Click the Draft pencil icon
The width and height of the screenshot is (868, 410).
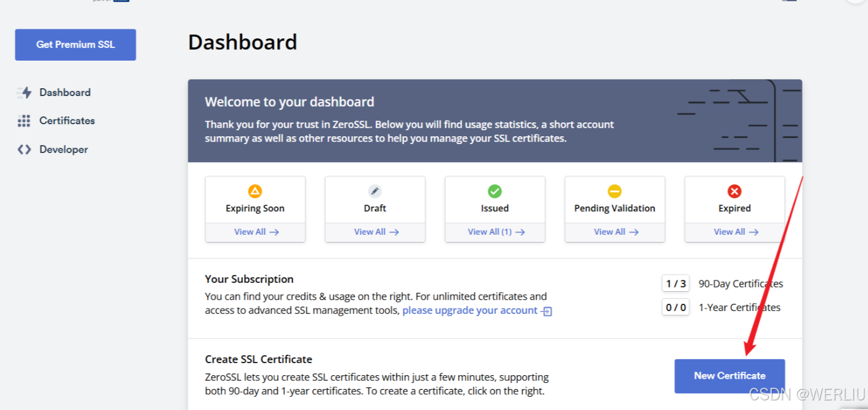(x=375, y=191)
